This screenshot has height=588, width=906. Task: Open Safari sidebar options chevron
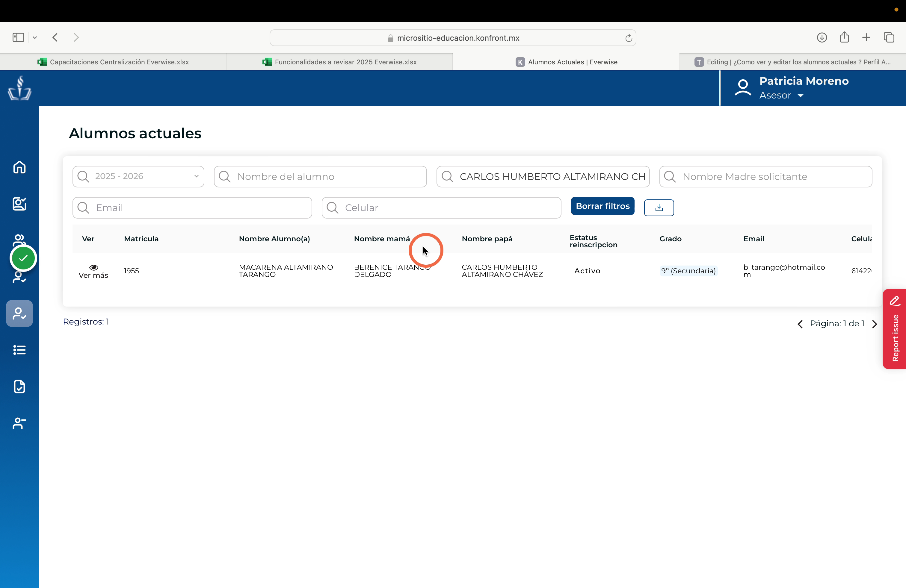tap(35, 38)
